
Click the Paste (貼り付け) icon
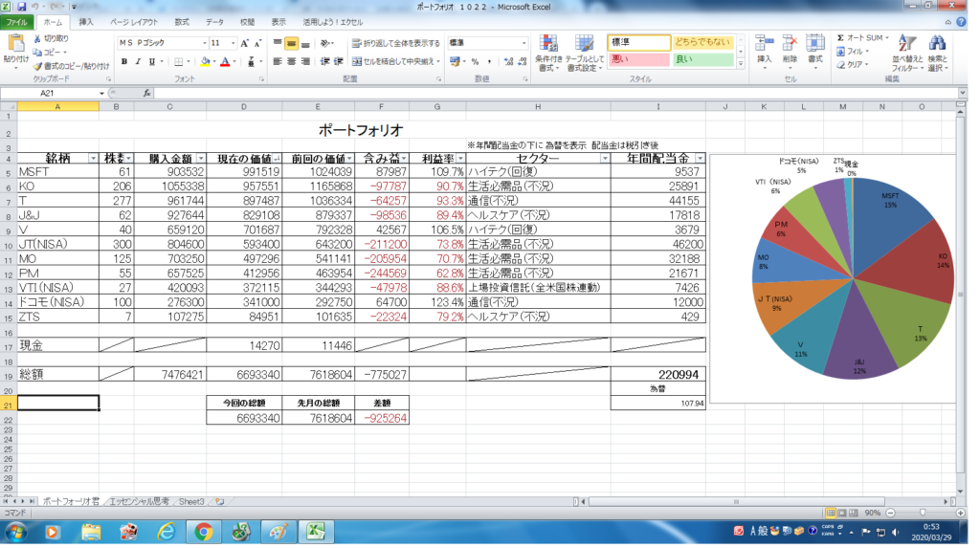[15, 45]
